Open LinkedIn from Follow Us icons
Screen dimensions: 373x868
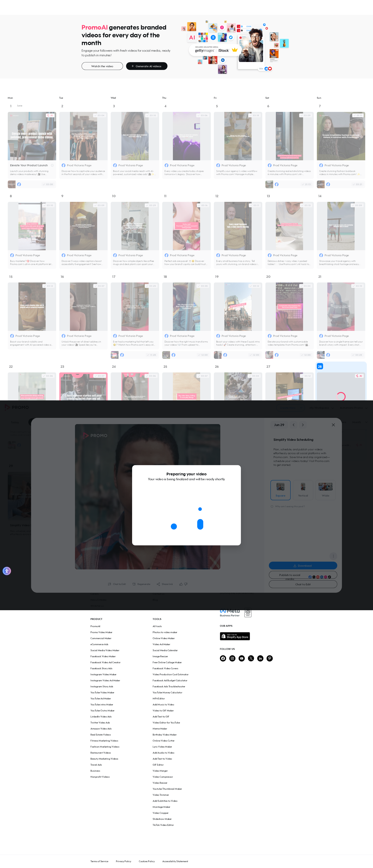click(260, 658)
